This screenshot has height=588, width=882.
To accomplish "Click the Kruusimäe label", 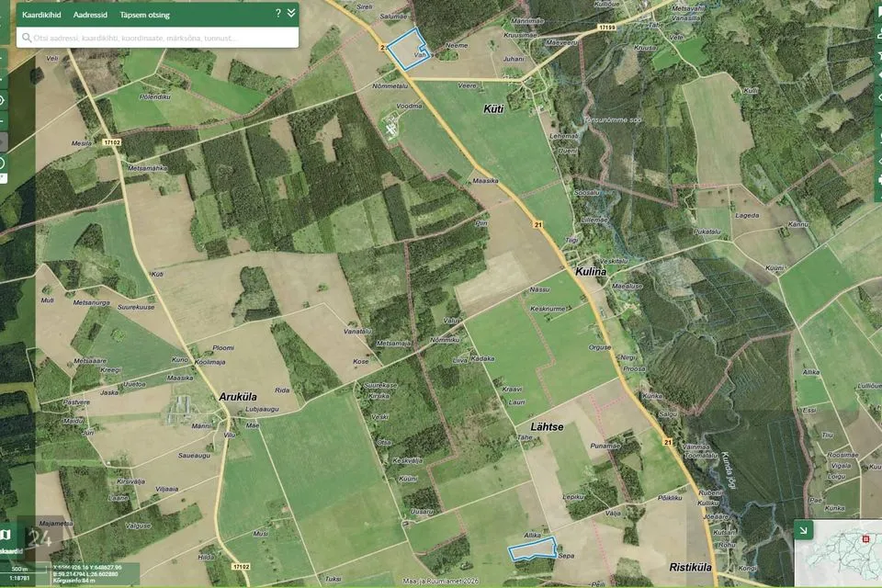I will point(520,35).
